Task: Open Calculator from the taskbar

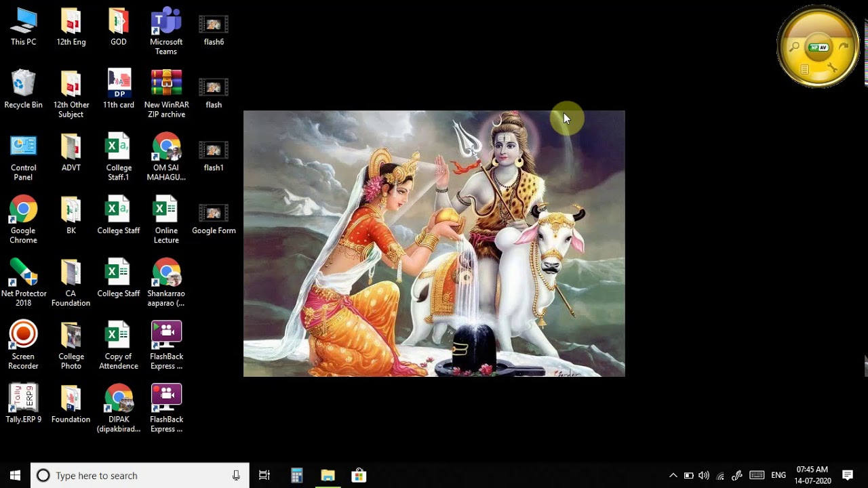Action: 296,476
